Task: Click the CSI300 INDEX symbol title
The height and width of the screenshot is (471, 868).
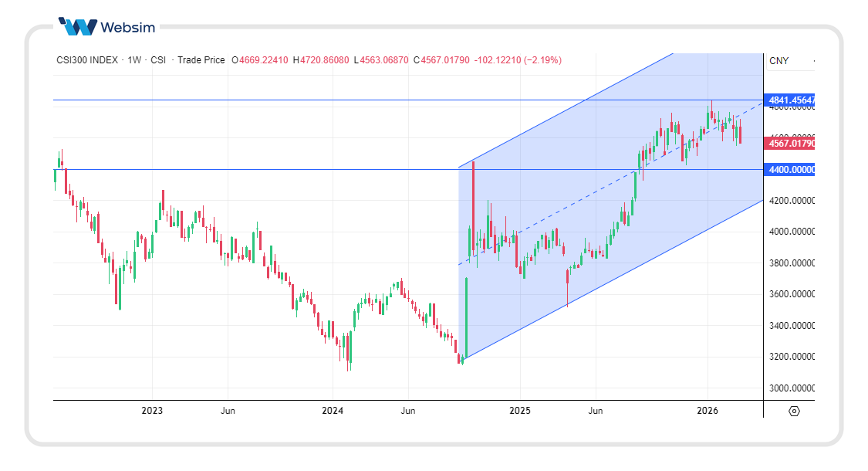Action: [x=87, y=60]
